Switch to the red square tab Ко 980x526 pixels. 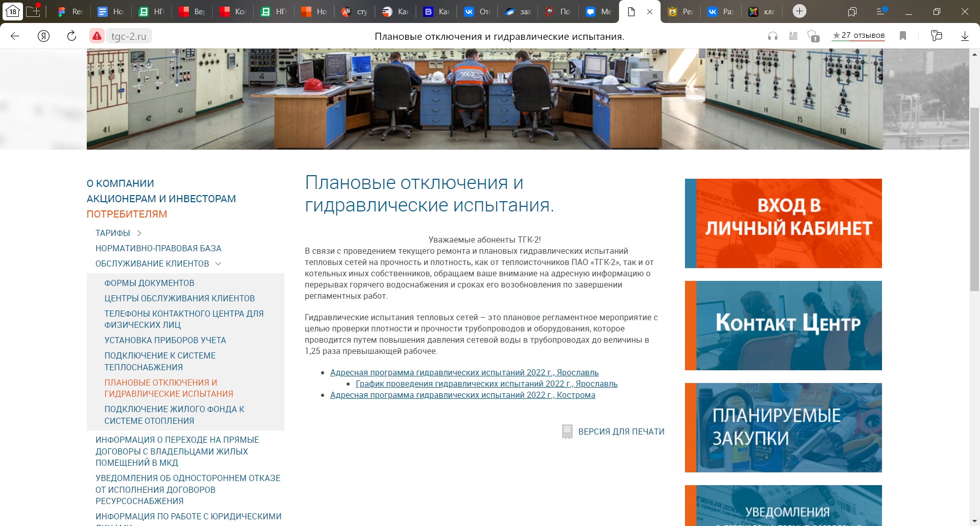coord(233,11)
